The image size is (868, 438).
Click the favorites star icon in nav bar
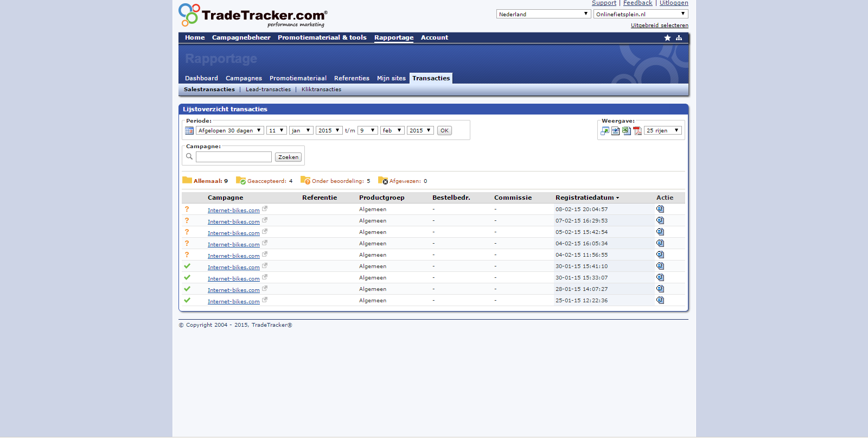pyautogui.click(x=667, y=38)
